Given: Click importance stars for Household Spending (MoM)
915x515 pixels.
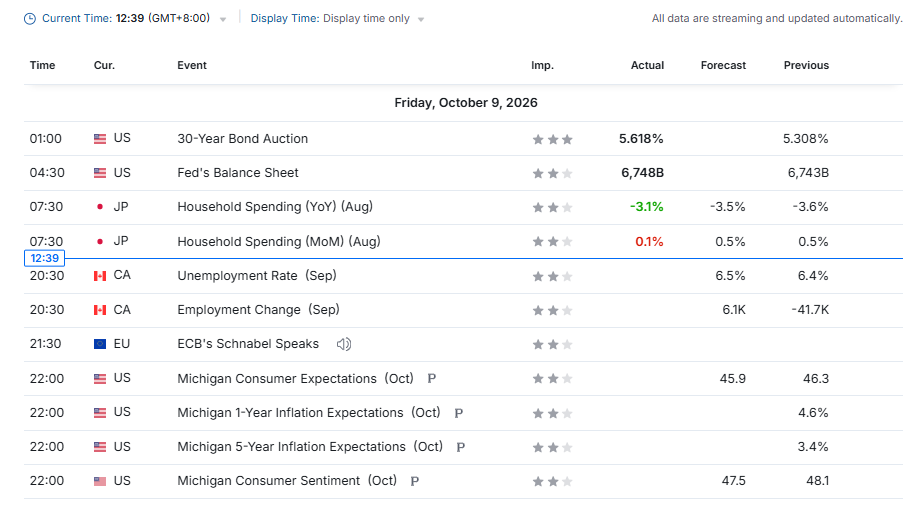Looking at the screenshot, I should (553, 241).
